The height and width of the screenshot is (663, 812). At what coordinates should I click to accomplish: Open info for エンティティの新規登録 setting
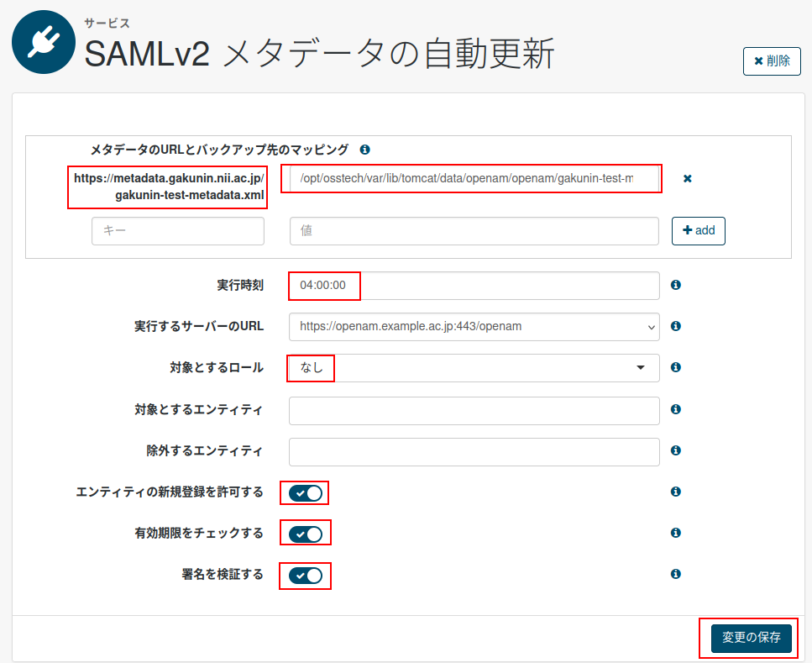[675, 492]
